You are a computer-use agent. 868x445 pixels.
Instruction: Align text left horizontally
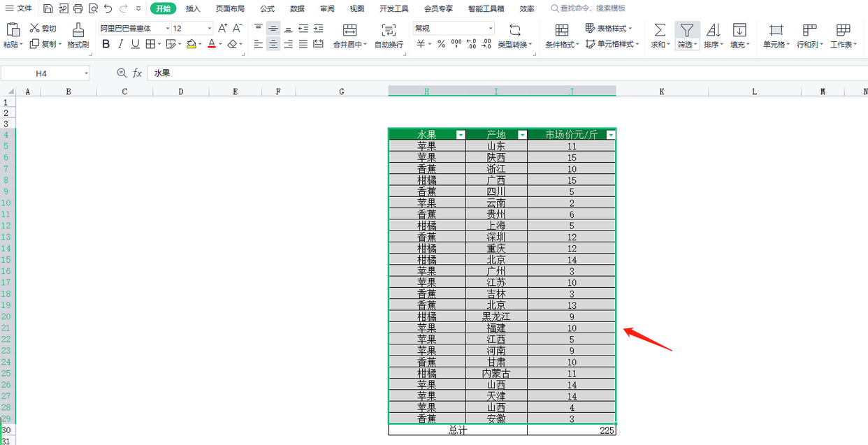(x=259, y=44)
